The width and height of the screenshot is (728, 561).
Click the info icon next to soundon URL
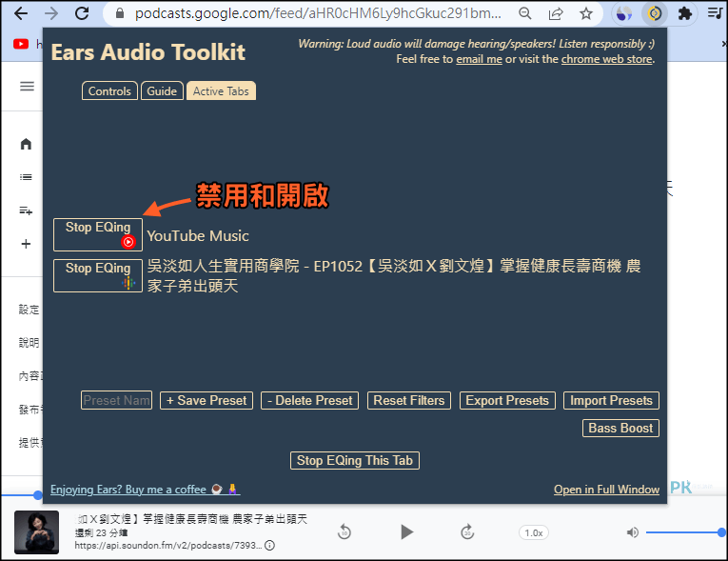click(x=269, y=545)
